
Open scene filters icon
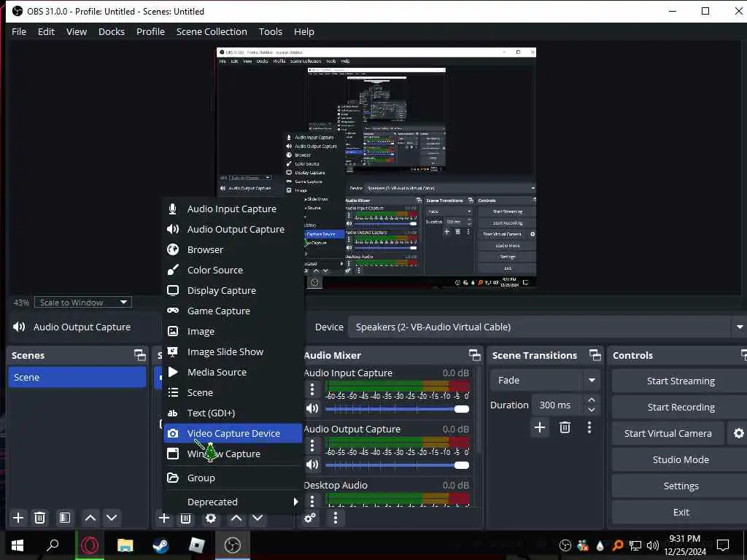click(x=65, y=518)
